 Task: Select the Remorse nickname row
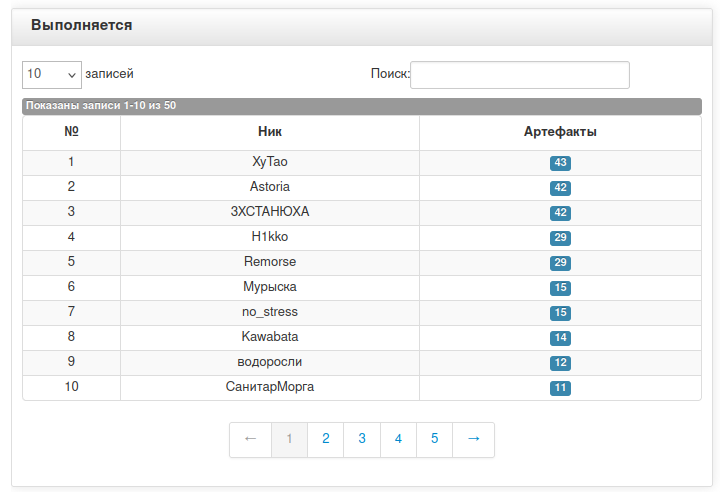click(x=362, y=263)
